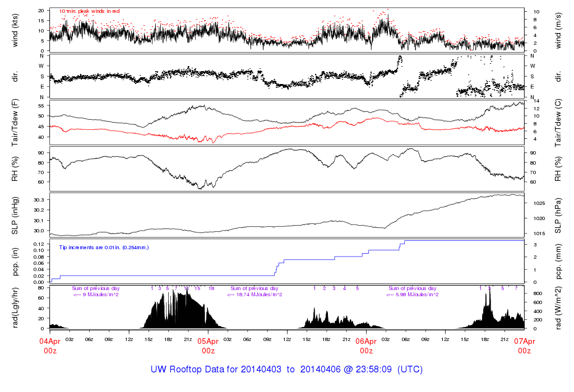
Task: Click the '06Apr' date label
Action: click(x=366, y=342)
